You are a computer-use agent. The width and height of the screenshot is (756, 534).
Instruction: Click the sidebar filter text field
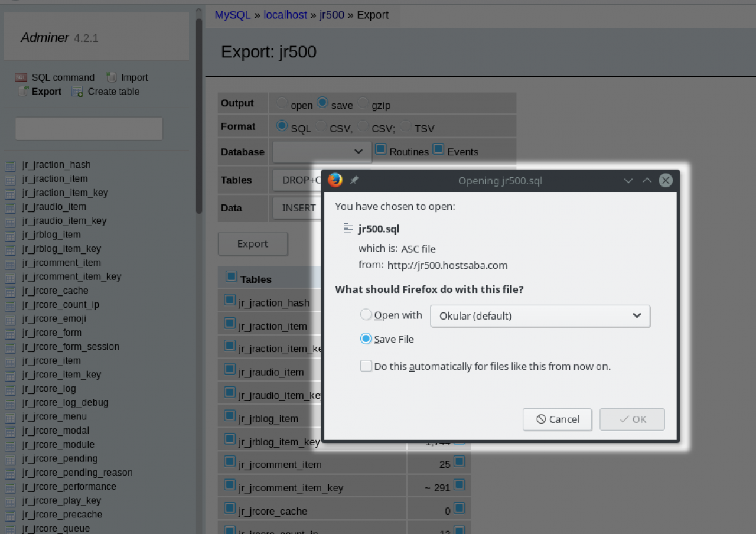[x=89, y=129]
